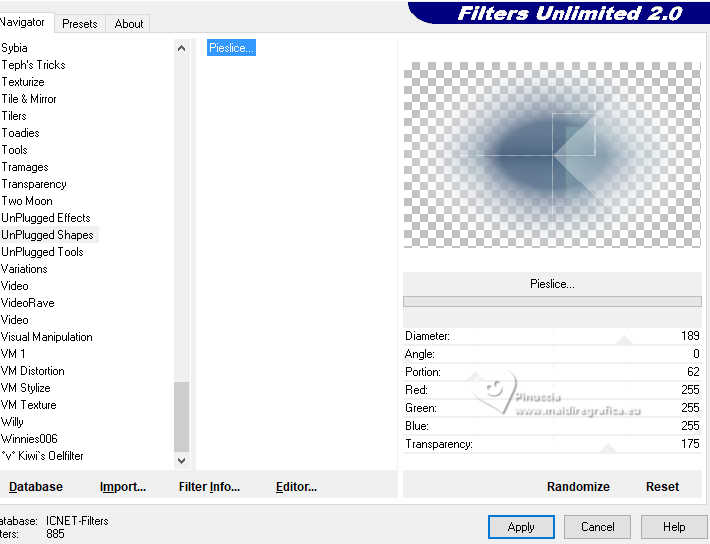The width and height of the screenshot is (710, 544).
Task: Select VideoRave category
Action: (x=28, y=303)
